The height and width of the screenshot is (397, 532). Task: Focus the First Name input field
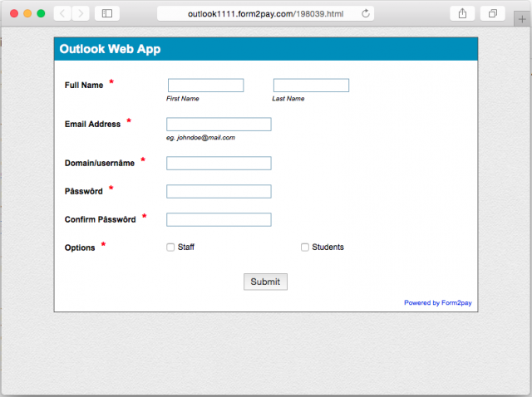tap(205, 85)
